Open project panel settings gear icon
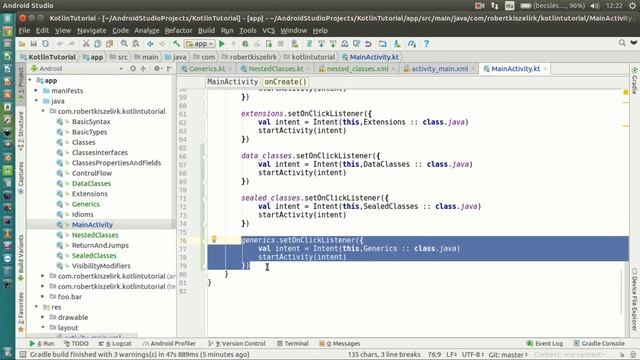This screenshot has width=640, height=360. [157, 69]
